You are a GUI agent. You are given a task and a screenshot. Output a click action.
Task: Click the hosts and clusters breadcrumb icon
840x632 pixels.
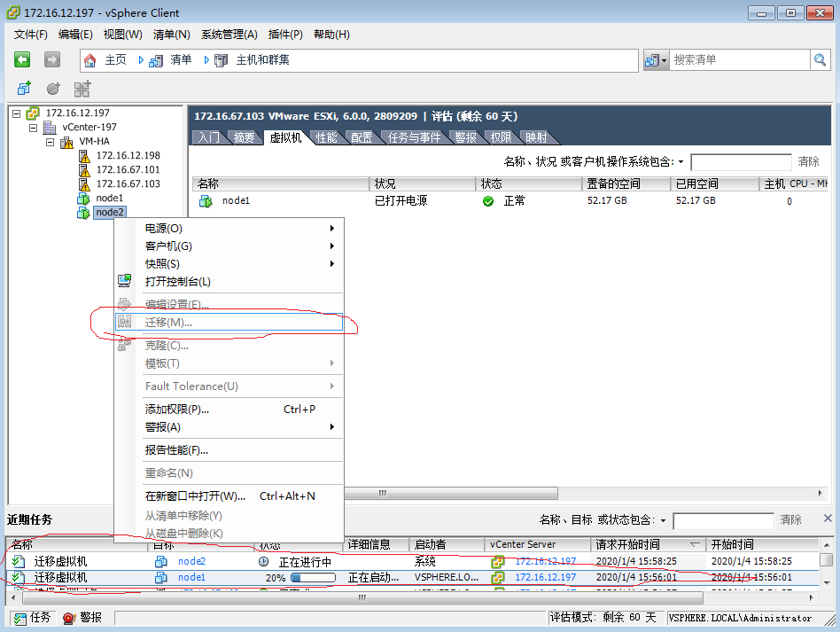click(x=222, y=60)
